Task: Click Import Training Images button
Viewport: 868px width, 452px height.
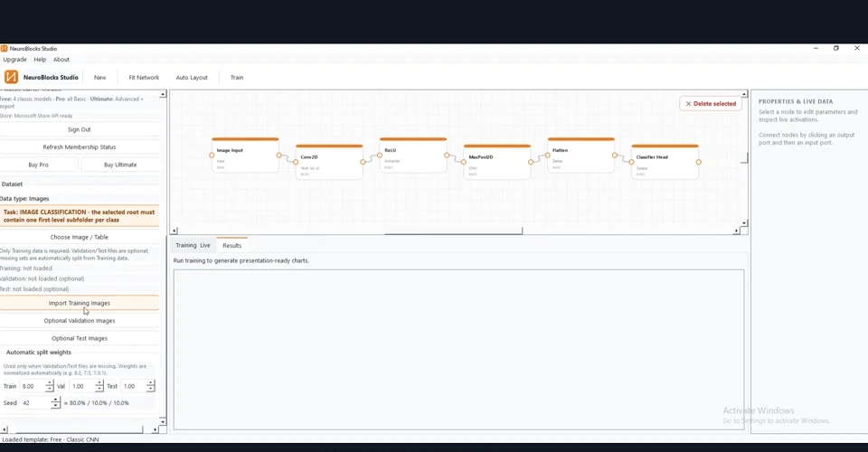Action: [x=80, y=303]
